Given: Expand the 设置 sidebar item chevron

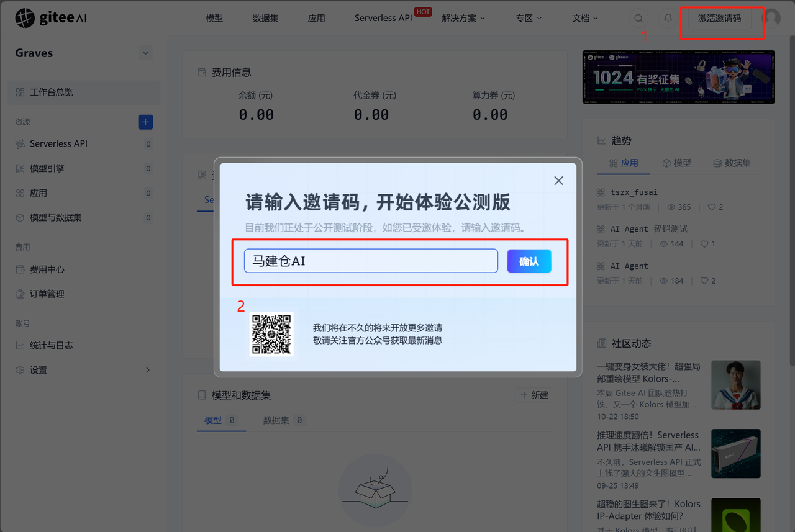Looking at the screenshot, I should [x=148, y=370].
